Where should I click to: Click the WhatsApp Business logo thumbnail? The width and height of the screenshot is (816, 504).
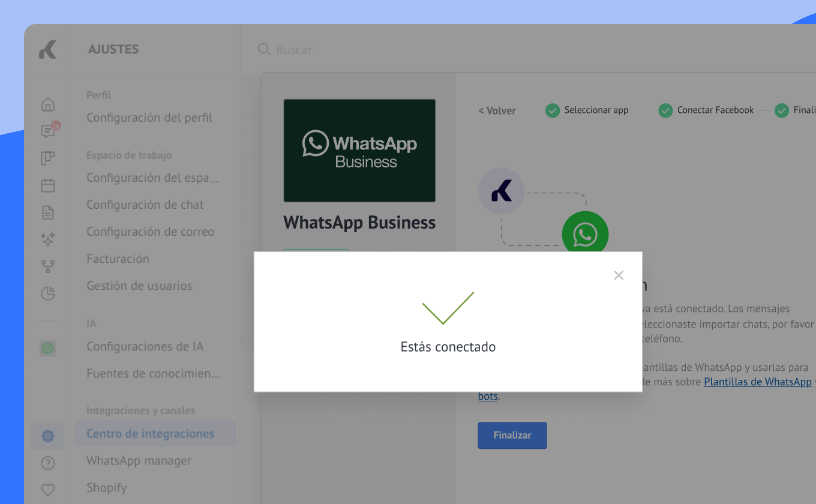359,151
